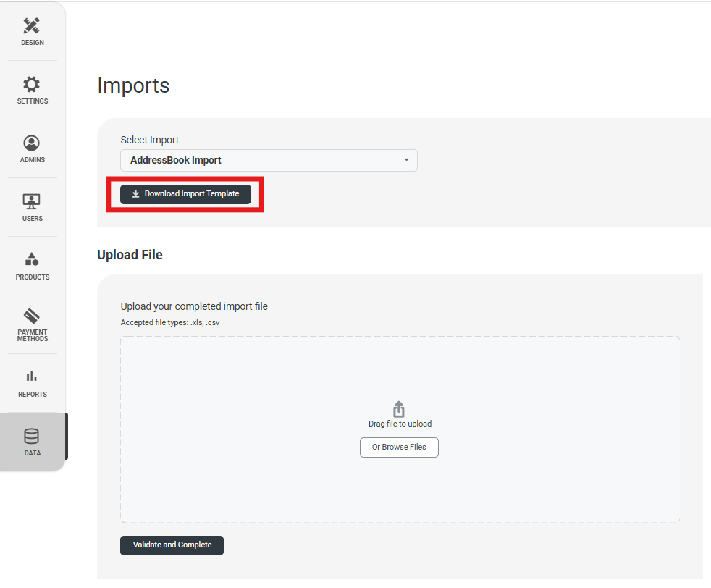
Task: Open Settings via the gear icon
Action: (32, 84)
